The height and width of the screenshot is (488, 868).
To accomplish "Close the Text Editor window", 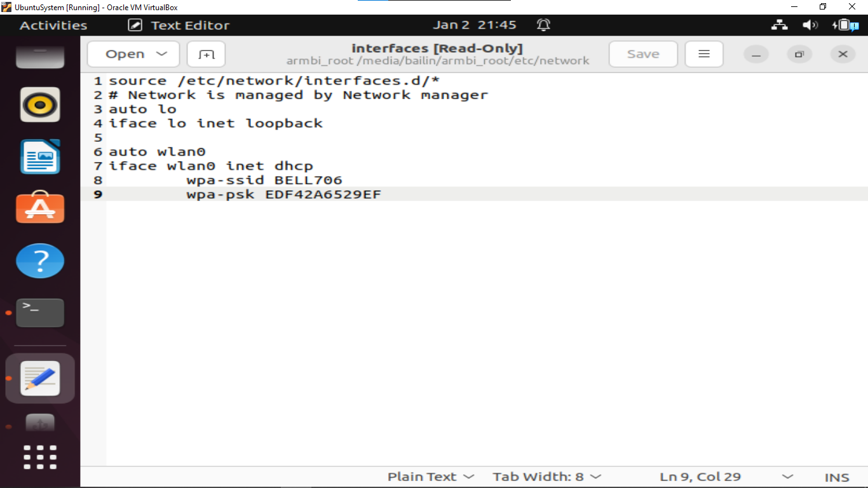I will click(x=843, y=55).
